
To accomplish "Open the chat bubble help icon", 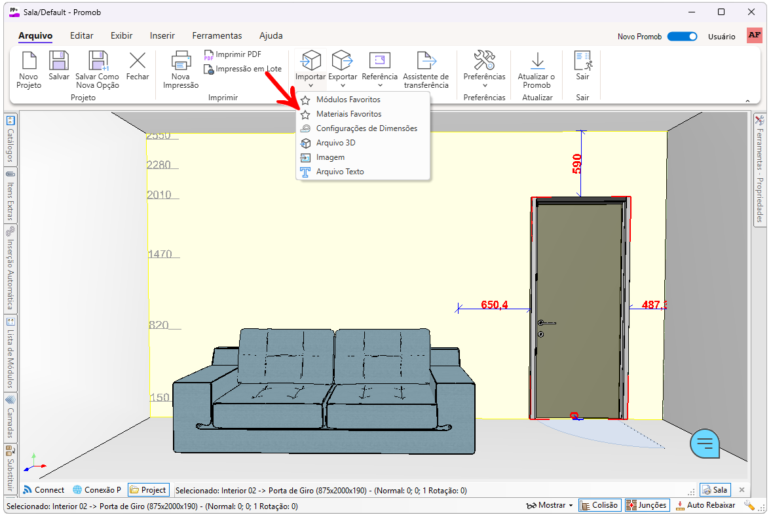I will (704, 444).
